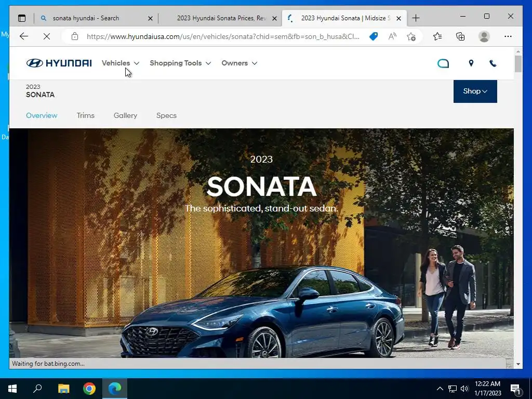Click the address bar URL field
Image resolution: width=532 pixels, height=399 pixels.
point(222,36)
